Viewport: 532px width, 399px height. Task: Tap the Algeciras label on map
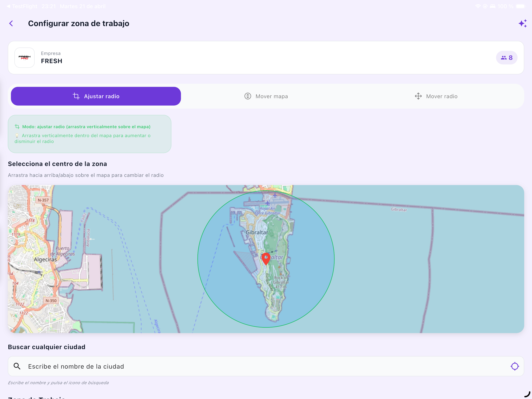point(45,260)
